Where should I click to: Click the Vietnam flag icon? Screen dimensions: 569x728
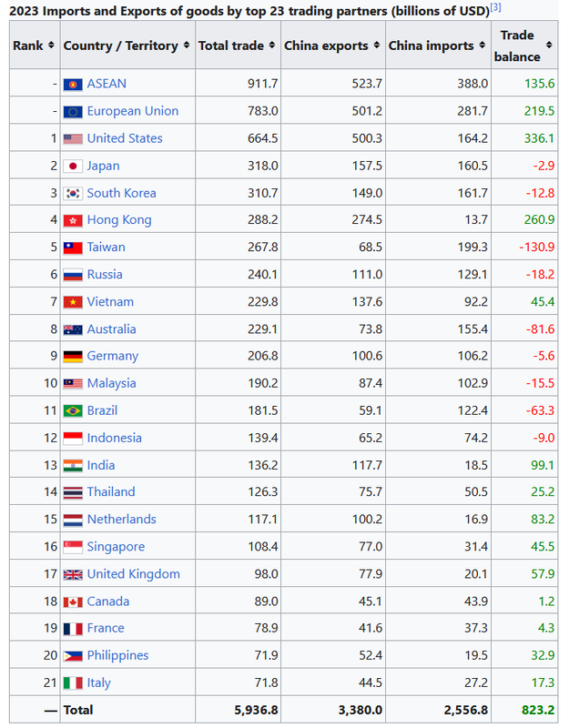(x=73, y=302)
